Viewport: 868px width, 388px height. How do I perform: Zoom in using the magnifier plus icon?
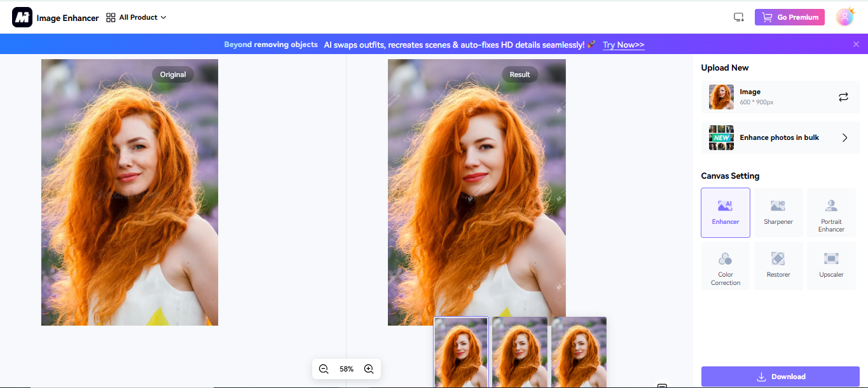pyautogui.click(x=368, y=368)
